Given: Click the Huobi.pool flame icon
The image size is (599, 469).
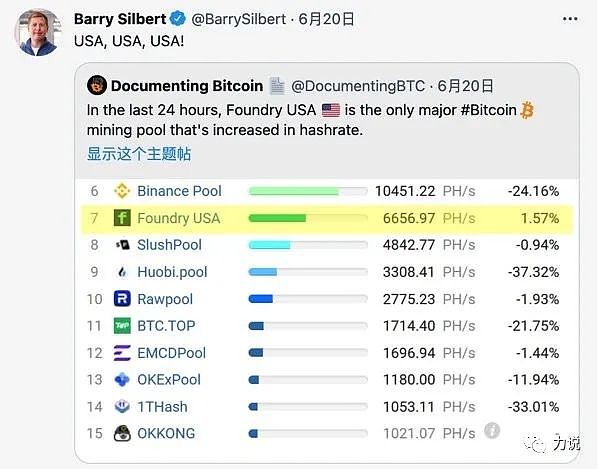Looking at the screenshot, I should pyautogui.click(x=122, y=272).
